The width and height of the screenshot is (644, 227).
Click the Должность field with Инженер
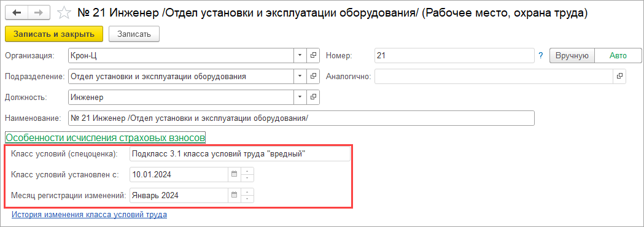point(180,98)
